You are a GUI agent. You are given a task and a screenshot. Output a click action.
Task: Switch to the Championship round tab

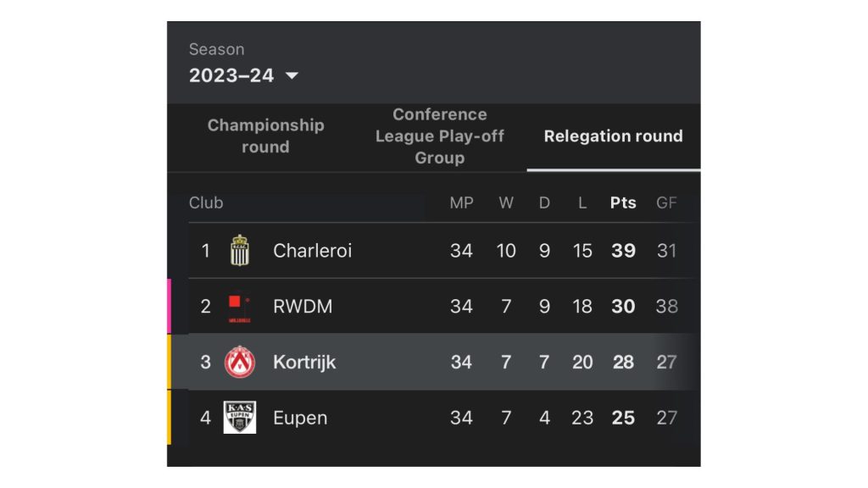265,136
